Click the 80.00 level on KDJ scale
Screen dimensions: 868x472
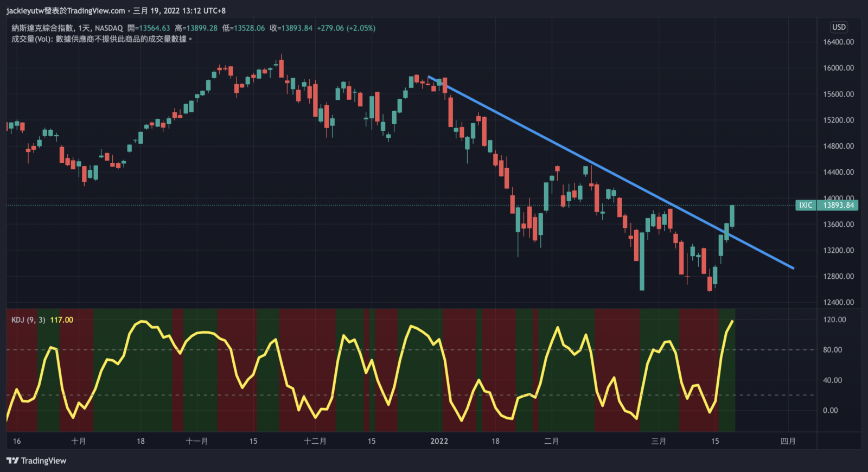click(832, 350)
